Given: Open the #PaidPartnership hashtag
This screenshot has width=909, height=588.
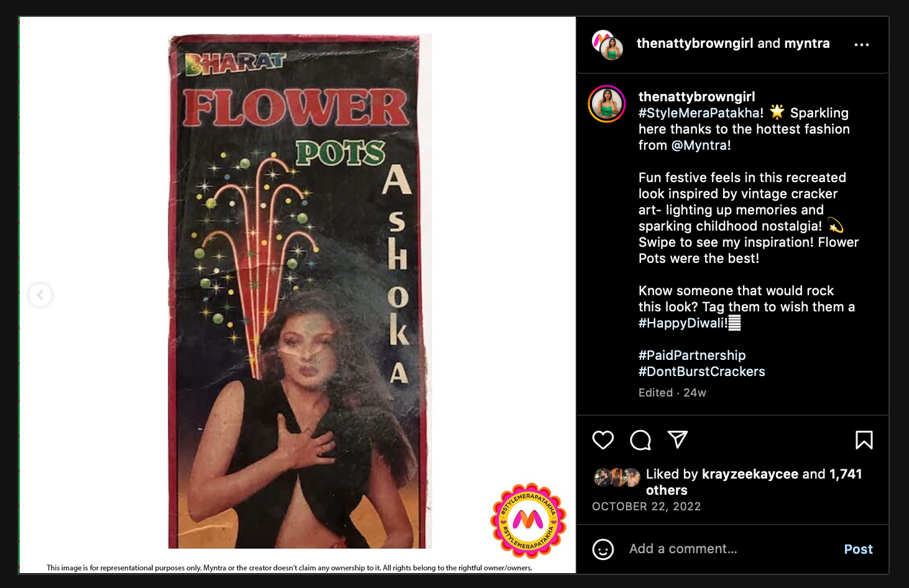Looking at the screenshot, I should (692, 356).
